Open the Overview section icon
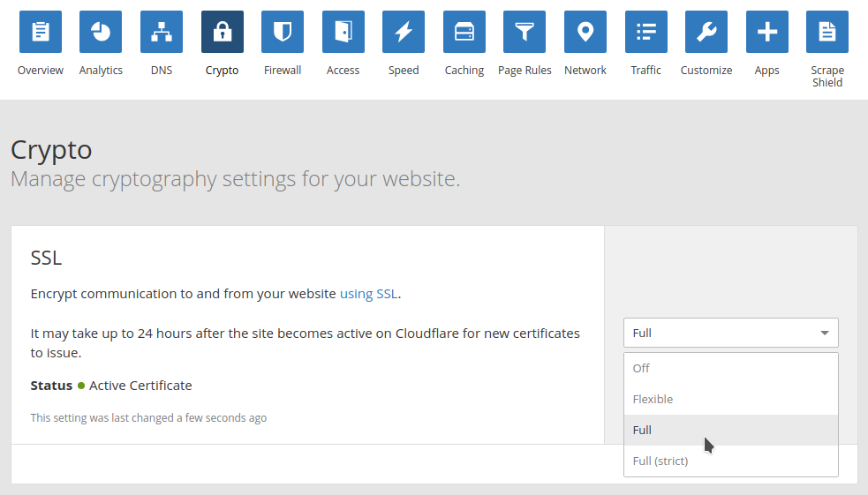The width and height of the screenshot is (868, 495). [x=41, y=33]
